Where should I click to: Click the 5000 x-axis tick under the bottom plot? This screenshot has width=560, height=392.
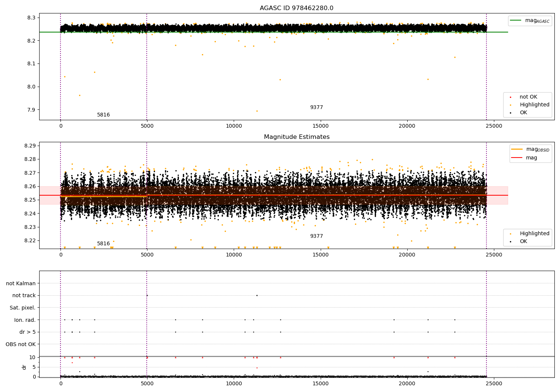pos(147,383)
